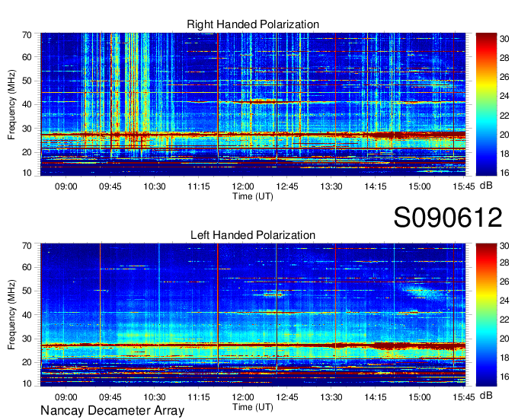Click the 22 dB tick on Left Handed colorbar
The image size is (518, 420).
point(504,320)
